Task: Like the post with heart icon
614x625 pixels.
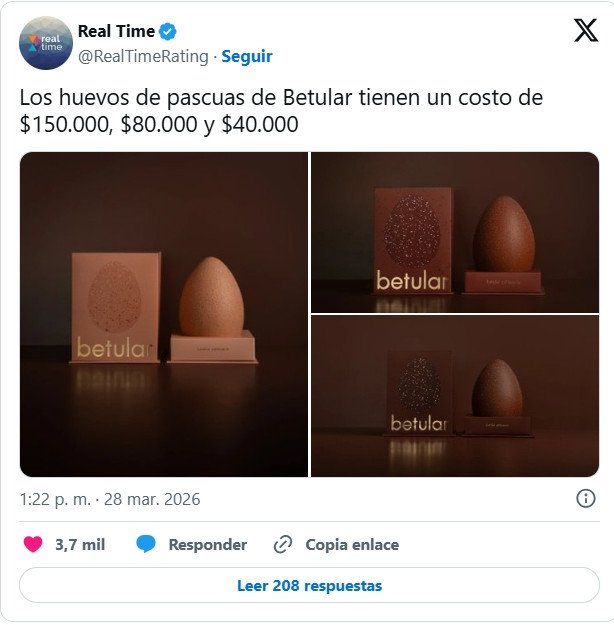Action: (33, 544)
